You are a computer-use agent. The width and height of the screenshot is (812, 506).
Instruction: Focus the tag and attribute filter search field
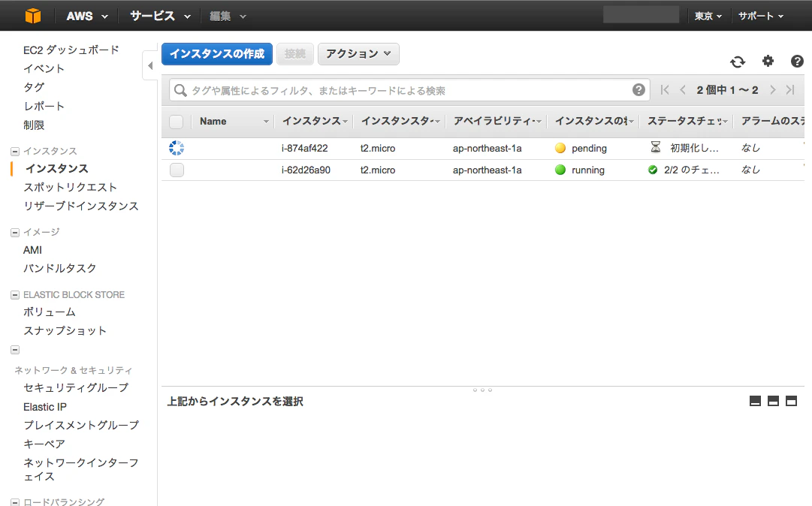pyautogui.click(x=409, y=91)
